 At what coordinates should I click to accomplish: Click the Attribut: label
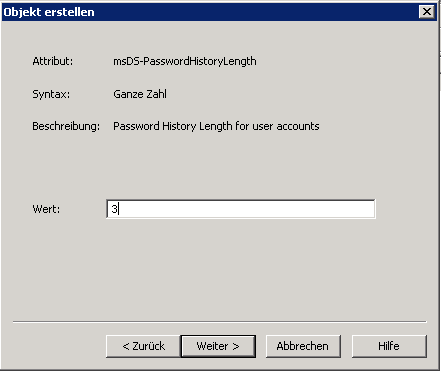53,61
